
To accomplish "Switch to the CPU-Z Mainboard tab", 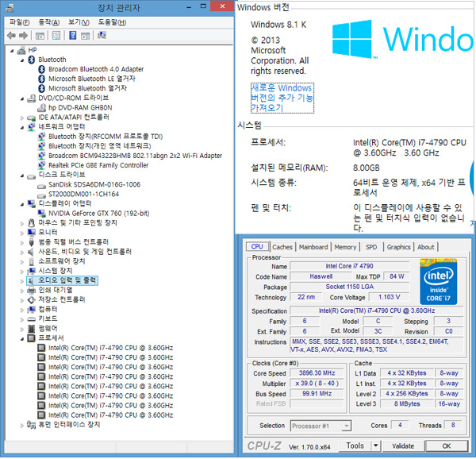I will click(313, 247).
